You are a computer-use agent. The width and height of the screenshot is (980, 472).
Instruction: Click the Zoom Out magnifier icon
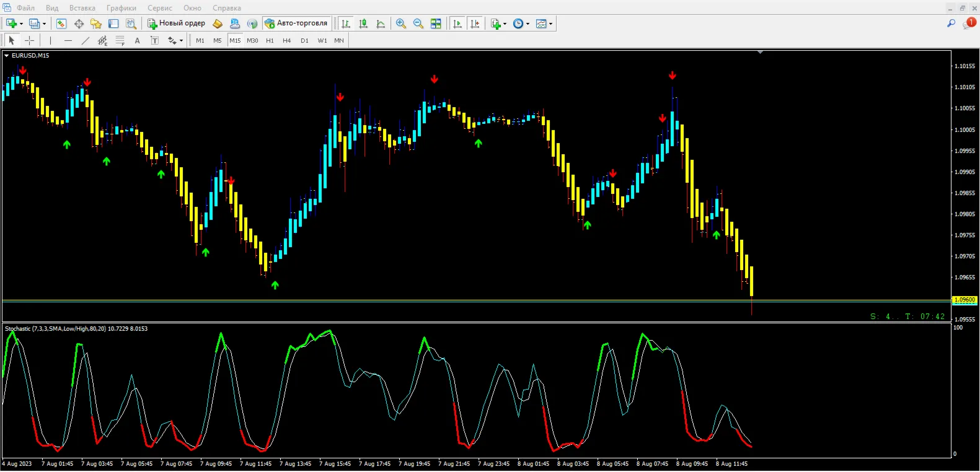418,24
